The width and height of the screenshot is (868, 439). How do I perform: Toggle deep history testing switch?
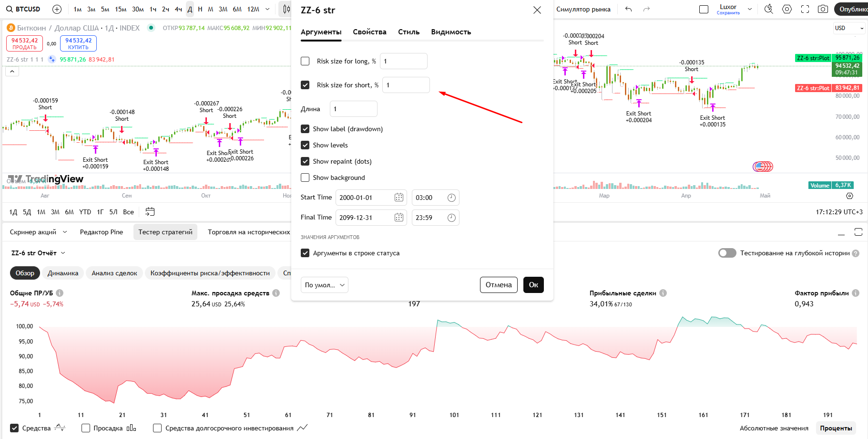[x=727, y=253]
